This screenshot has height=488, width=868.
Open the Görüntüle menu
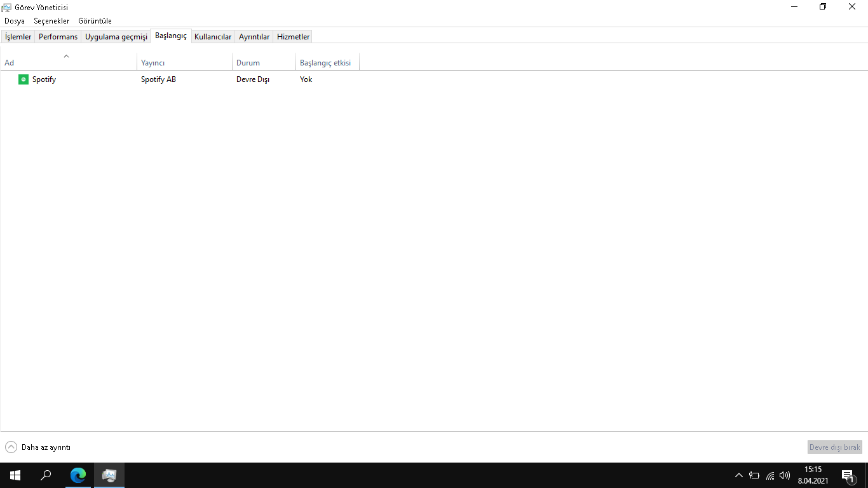pos(95,21)
